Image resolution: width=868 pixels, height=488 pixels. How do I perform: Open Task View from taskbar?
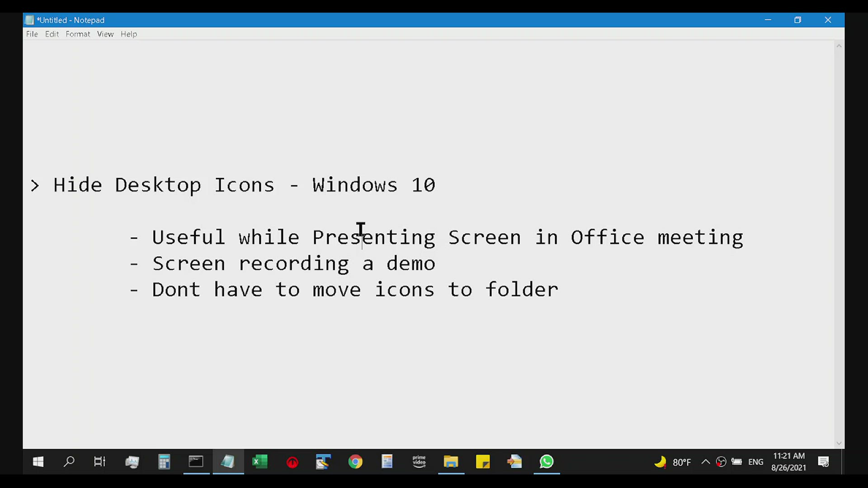(x=99, y=462)
